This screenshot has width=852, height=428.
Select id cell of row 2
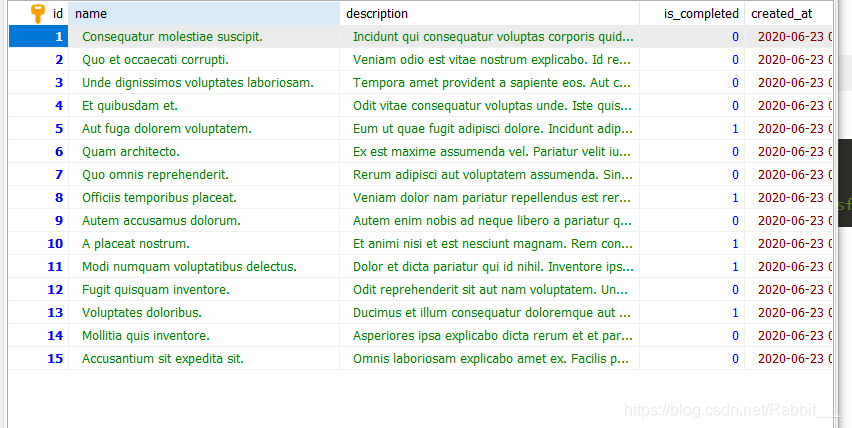39,59
